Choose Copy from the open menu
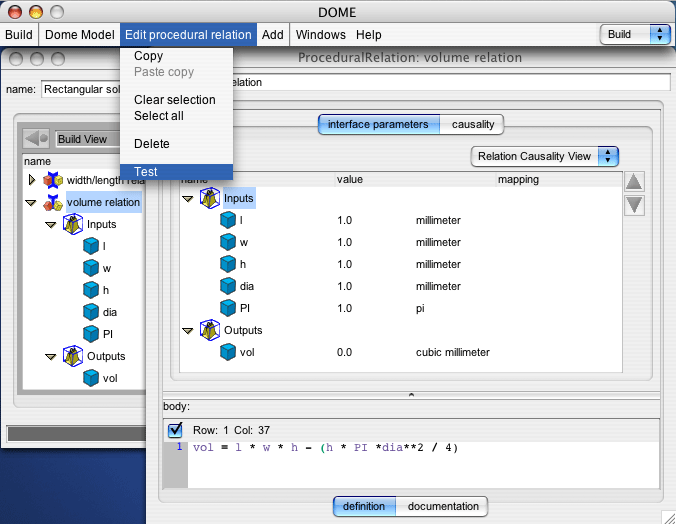This screenshot has height=524, width=676. coord(176,56)
